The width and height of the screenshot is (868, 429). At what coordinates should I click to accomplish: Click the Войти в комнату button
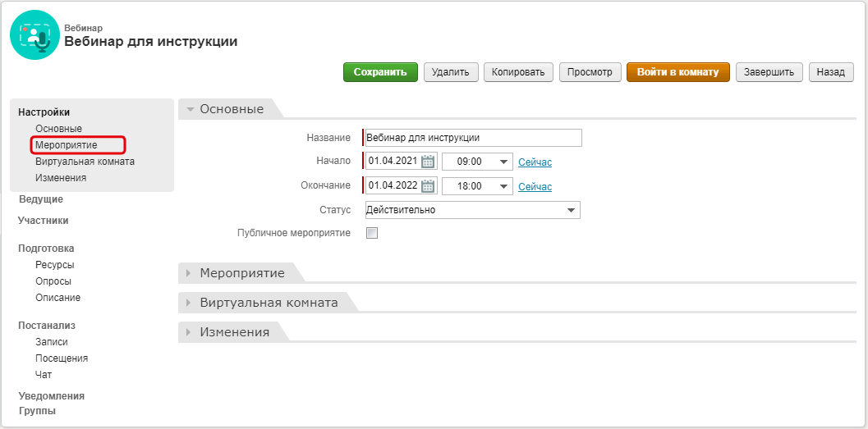click(677, 72)
